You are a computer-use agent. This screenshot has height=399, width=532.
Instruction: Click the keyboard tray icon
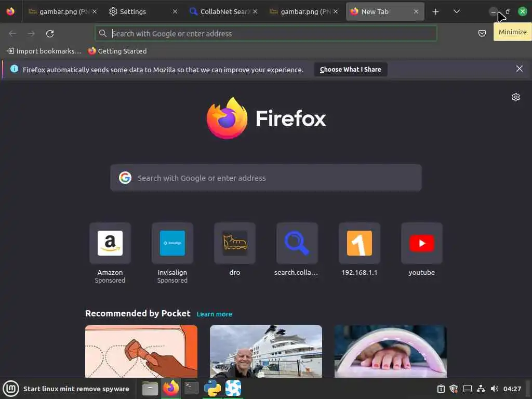pos(468,389)
